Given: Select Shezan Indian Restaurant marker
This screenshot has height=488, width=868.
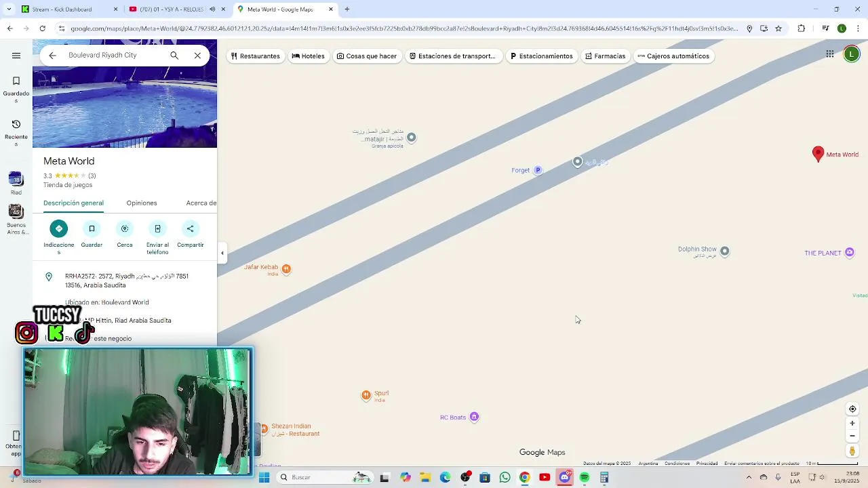Looking at the screenshot, I should point(264,429).
